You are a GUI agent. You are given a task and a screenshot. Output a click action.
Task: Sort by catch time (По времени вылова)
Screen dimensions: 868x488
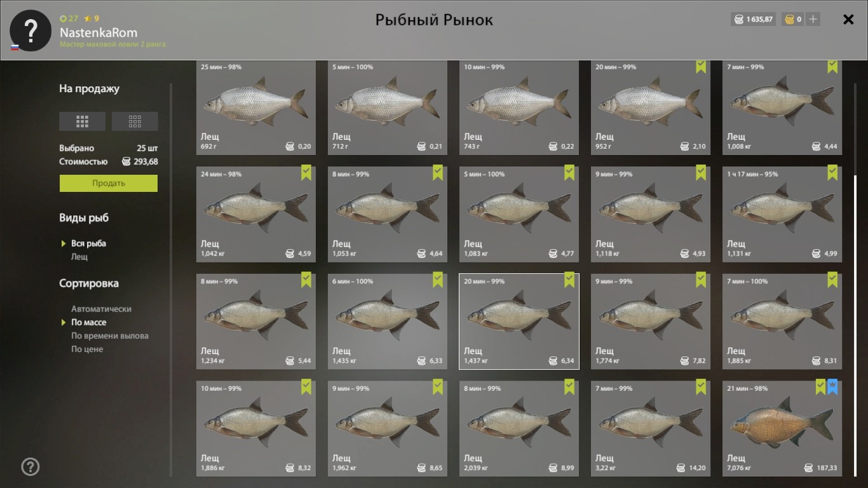(110, 335)
